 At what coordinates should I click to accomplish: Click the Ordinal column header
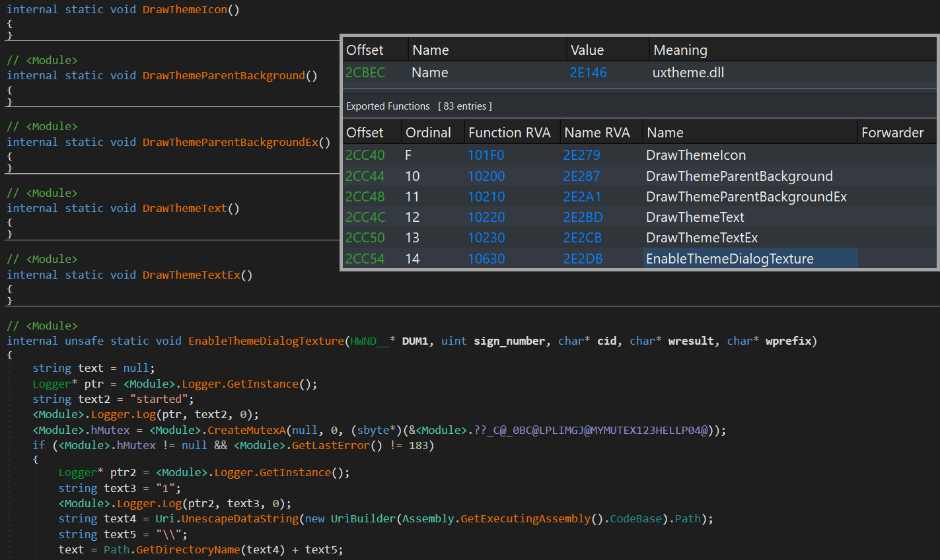[x=428, y=133]
